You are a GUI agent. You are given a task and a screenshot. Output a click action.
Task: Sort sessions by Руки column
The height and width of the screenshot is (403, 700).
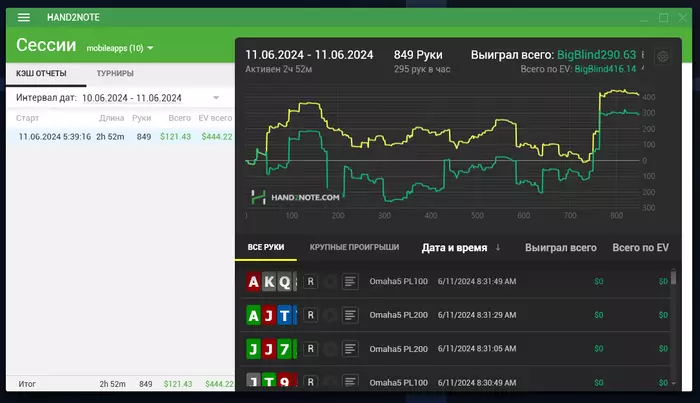click(142, 118)
